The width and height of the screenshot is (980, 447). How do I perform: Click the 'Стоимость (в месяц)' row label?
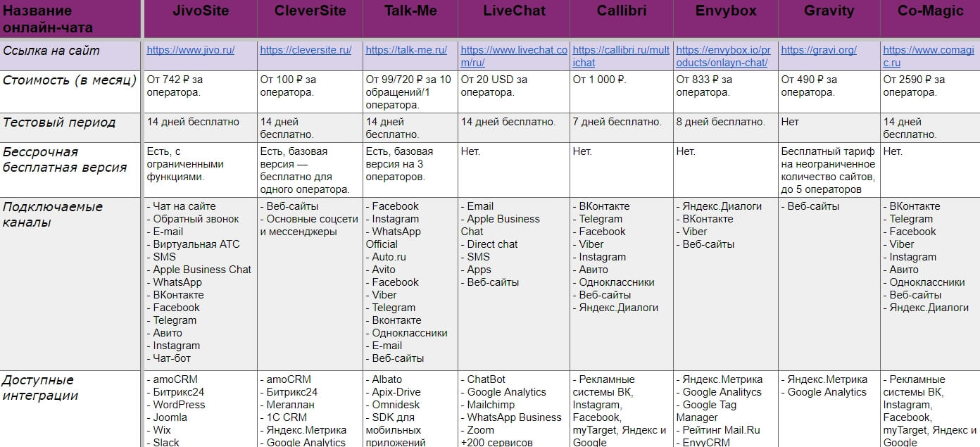click(70, 80)
